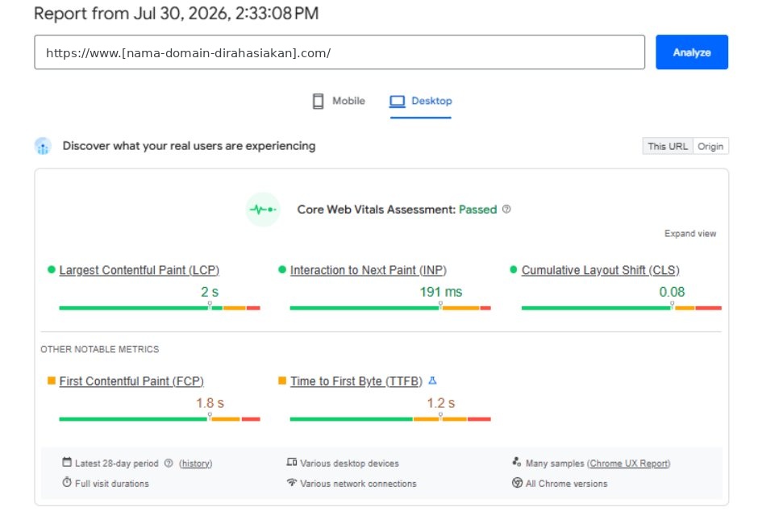The width and height of the screenshot is (758, 532).
Task: Open Interaction to Next Paint (INP) link
Action: 369,270
